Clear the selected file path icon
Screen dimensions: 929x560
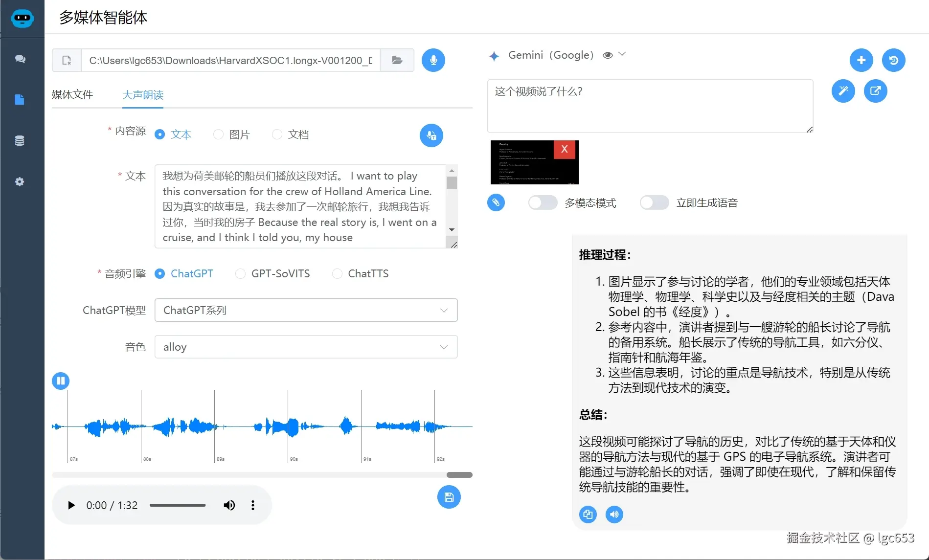click(x=67, y=60)
